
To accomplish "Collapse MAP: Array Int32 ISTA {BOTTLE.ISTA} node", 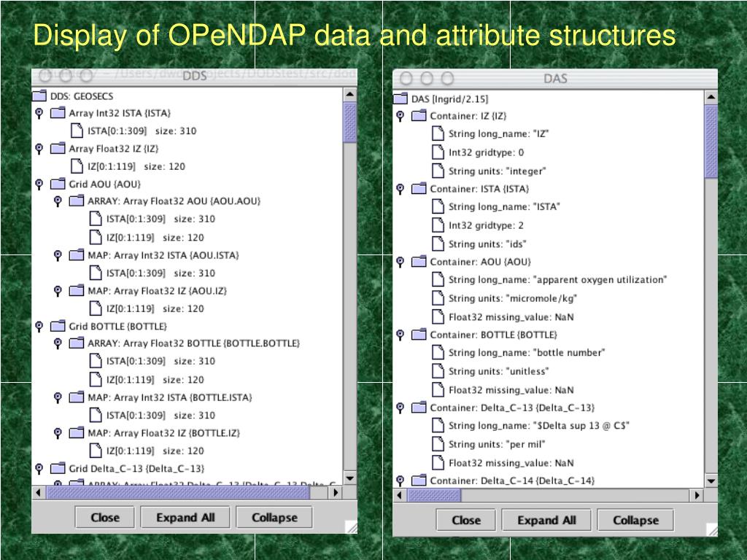I will pos(58,397).
